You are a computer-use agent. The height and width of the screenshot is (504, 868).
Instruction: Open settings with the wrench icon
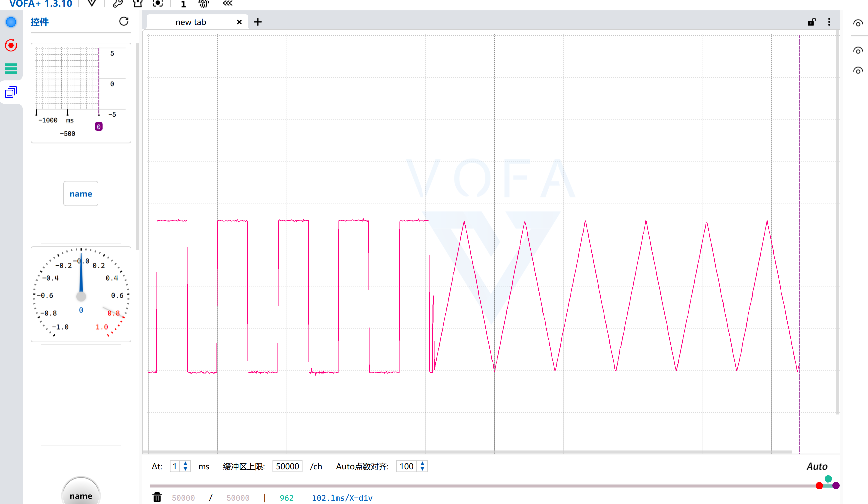tap(117, 3)
